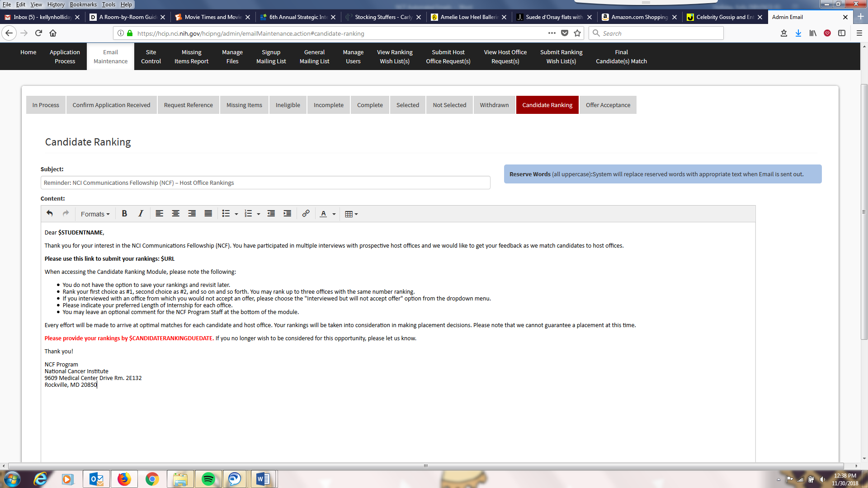Click the Undo icon in editor toolbar

(x=50, y=214)
